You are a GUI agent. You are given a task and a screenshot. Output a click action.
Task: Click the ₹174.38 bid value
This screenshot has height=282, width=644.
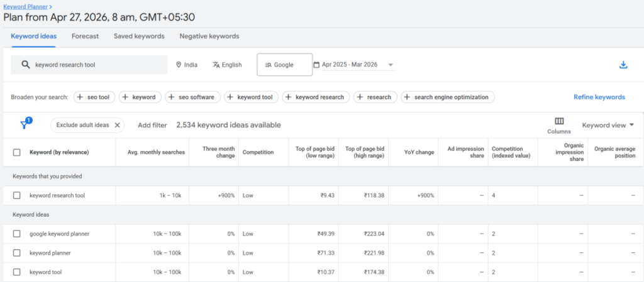374,272
